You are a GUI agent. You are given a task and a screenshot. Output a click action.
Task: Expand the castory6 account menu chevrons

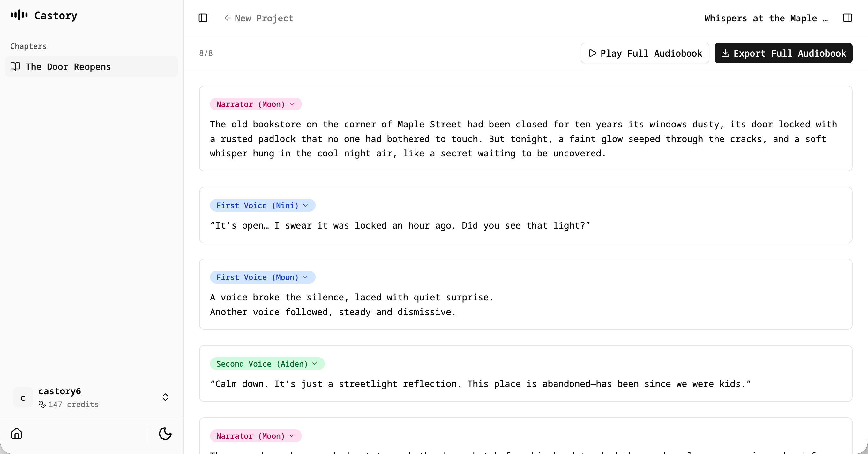pos(165,397)
